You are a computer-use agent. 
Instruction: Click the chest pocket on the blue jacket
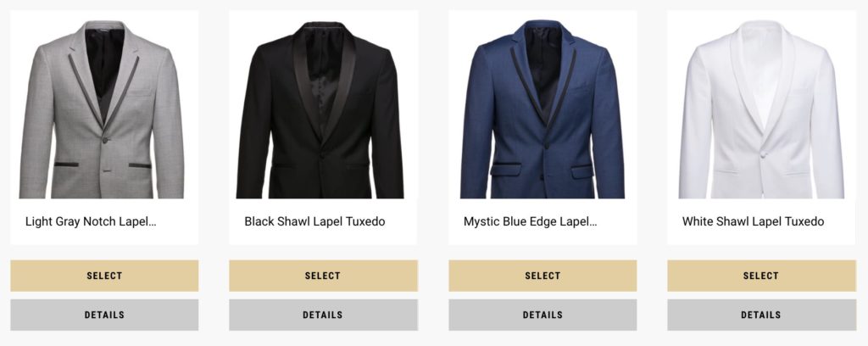coord(580,88)
